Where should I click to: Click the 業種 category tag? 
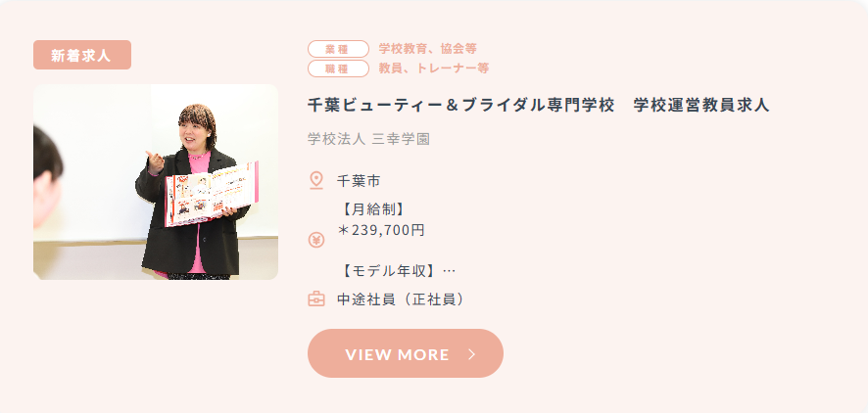pyautogui.click(x=338, y=49)
